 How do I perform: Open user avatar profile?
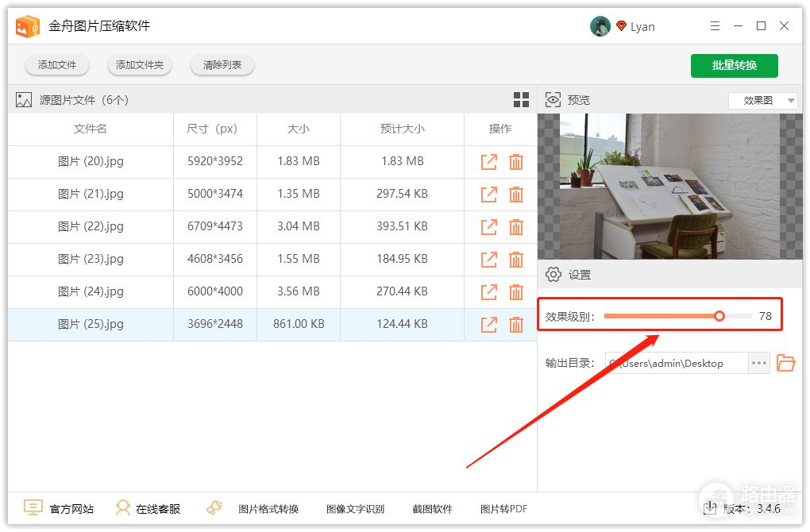click(600, 26)
